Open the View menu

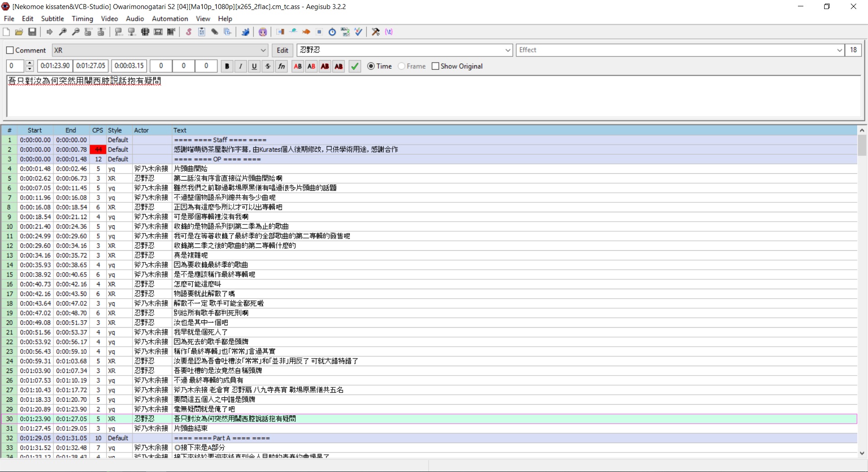(203, 19)
